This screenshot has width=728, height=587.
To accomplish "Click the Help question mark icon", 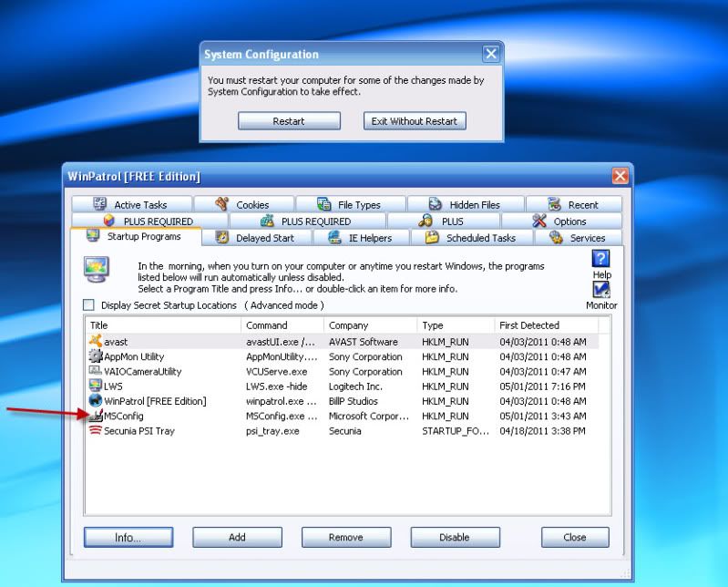I will point(600,258).
